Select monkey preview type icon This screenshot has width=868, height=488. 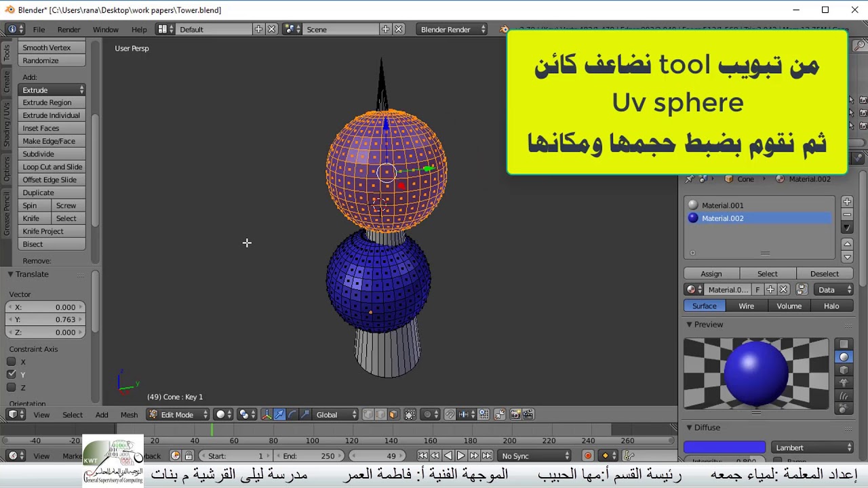(x=844, y=383)
